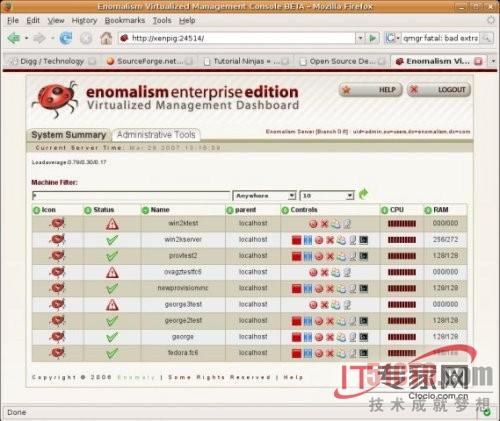Switch to Open Source De... tab
500x421 pixels.
[x=342, y=61]
